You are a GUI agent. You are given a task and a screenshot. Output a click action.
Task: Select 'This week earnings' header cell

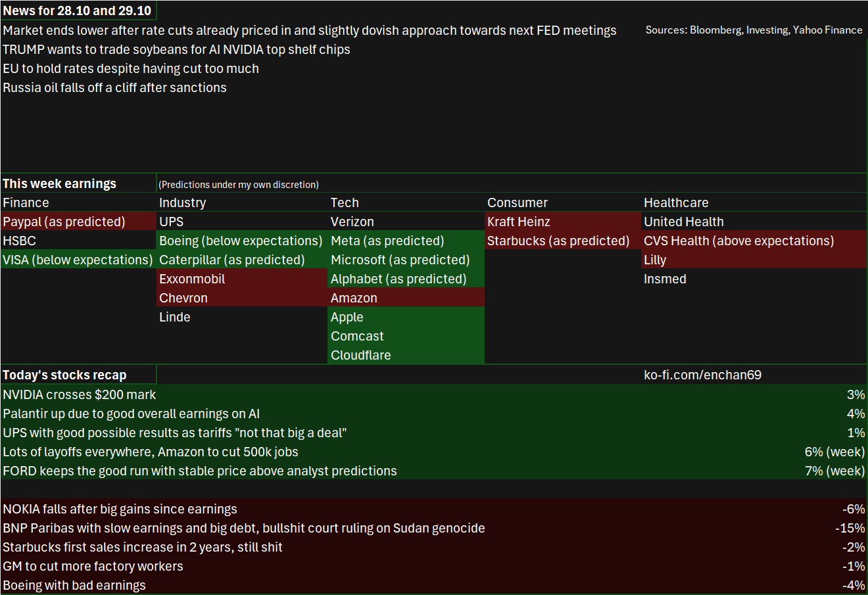point(78,183)
